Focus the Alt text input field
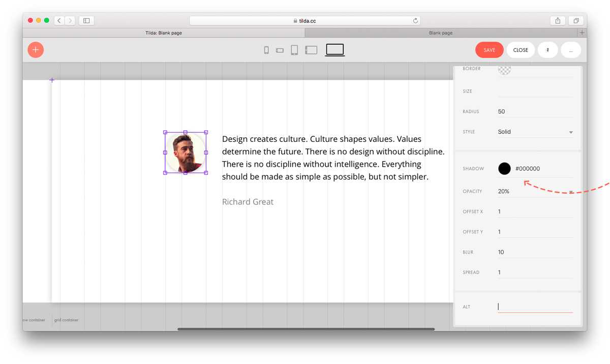The height and width of the screenshot is (364, 610). tap(535, 307)
